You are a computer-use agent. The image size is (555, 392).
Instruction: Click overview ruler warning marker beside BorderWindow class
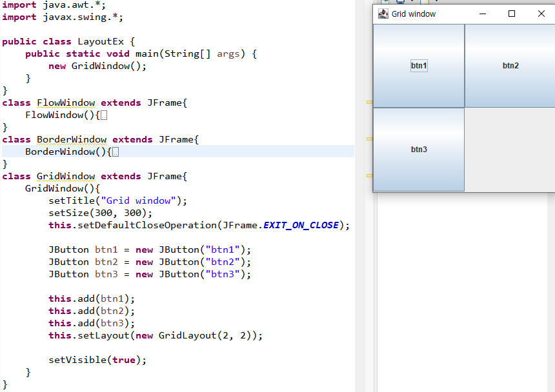pos(369,139)
